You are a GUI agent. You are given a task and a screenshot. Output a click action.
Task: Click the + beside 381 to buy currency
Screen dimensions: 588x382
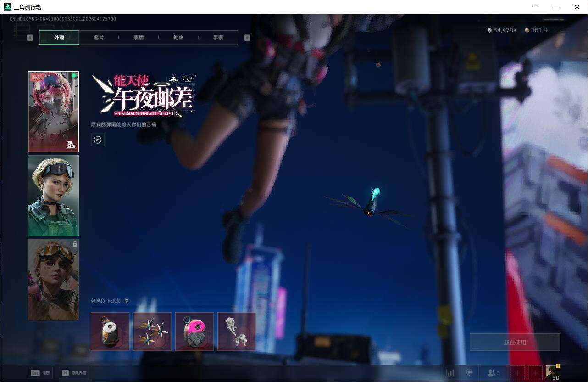(x=546, y=30)
